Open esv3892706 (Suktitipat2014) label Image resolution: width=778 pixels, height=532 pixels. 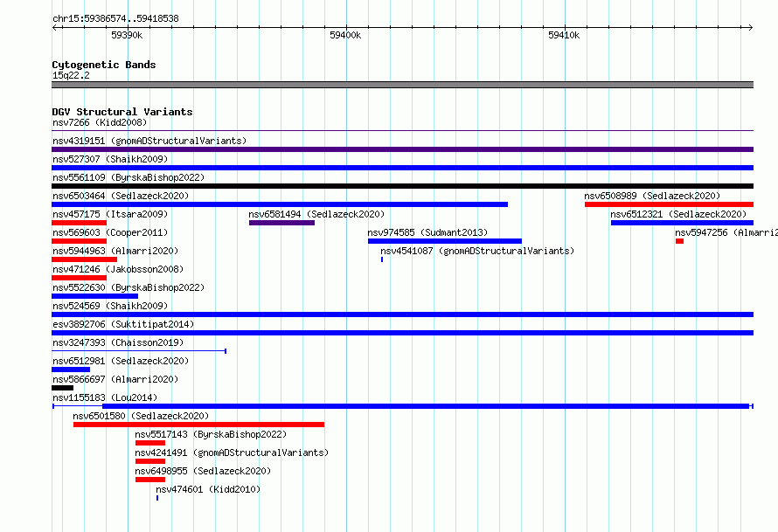tap(123, 324)
